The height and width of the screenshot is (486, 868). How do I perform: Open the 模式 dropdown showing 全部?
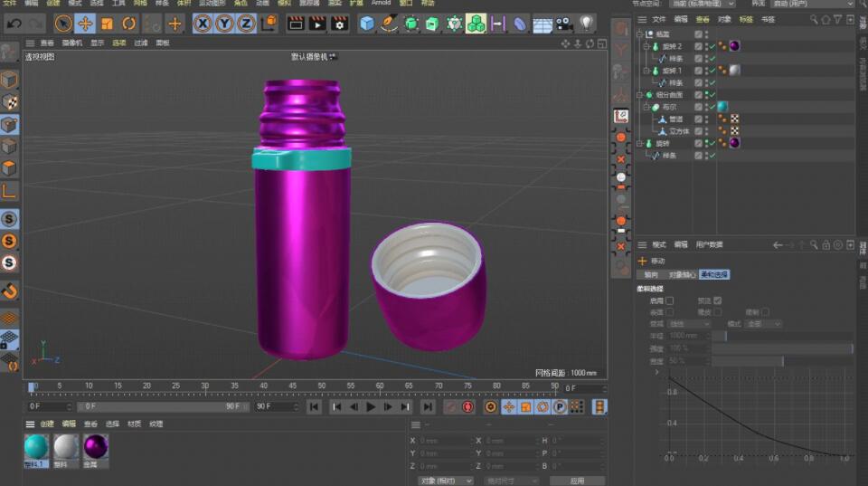click(x=763, y=324)
